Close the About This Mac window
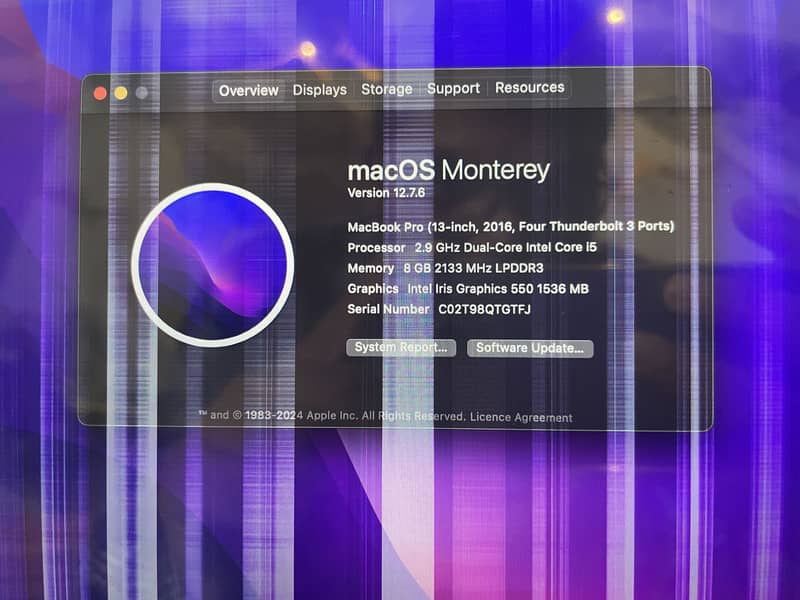This screenshot has width=800, height=600. click(x=101, y=93)
